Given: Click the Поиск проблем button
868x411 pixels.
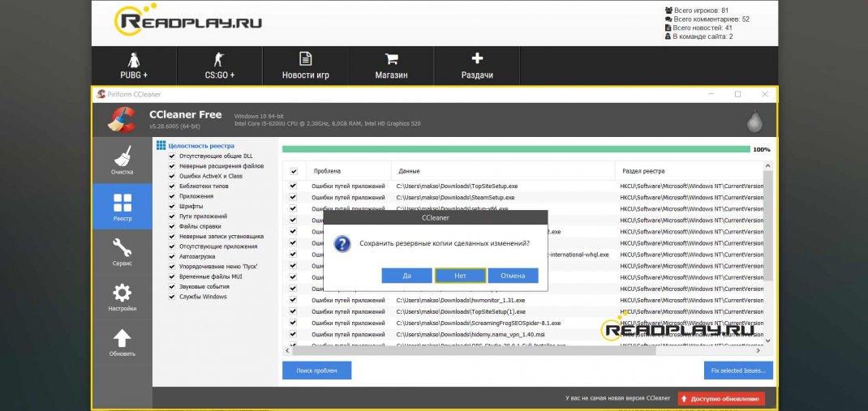Looking at the screenshot, I should coord(316,370).
